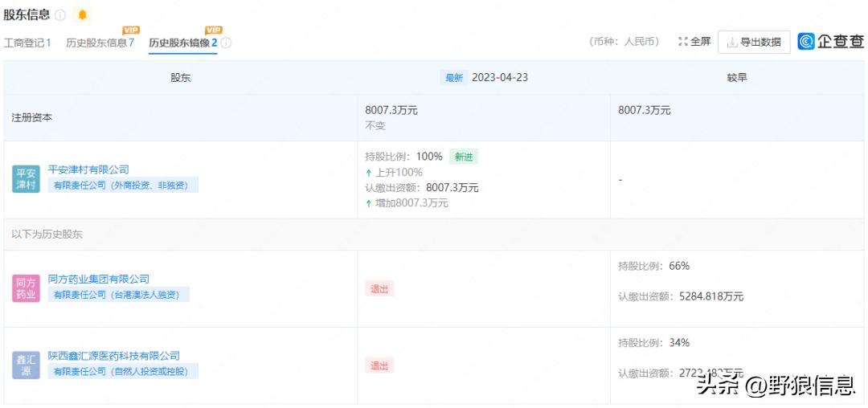
Task: Click 认缴出资额：8007.3万元 in 平安津村 row
Action: (422, 188)
